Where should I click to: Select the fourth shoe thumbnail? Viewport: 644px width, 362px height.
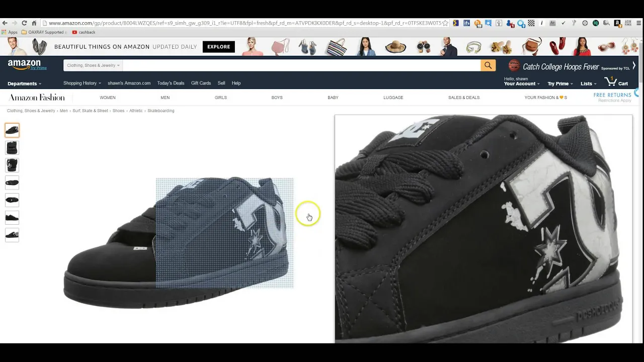coord(12,183)
